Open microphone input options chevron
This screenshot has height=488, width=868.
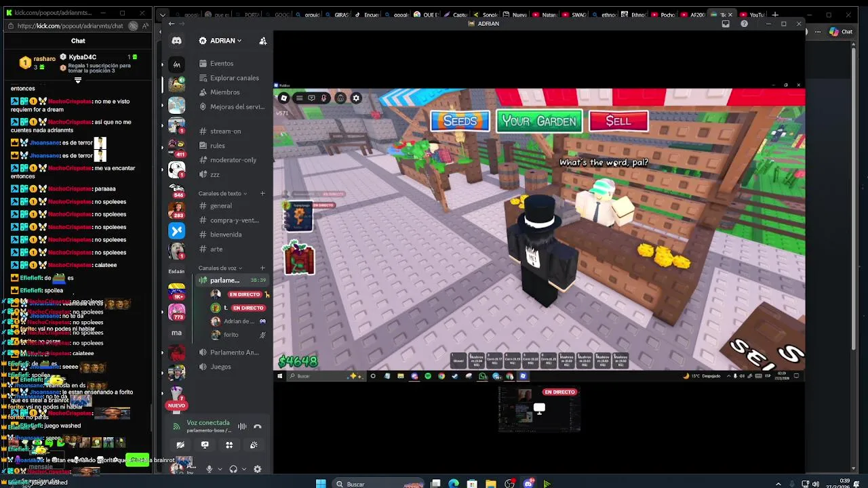[x=219, y=469]
